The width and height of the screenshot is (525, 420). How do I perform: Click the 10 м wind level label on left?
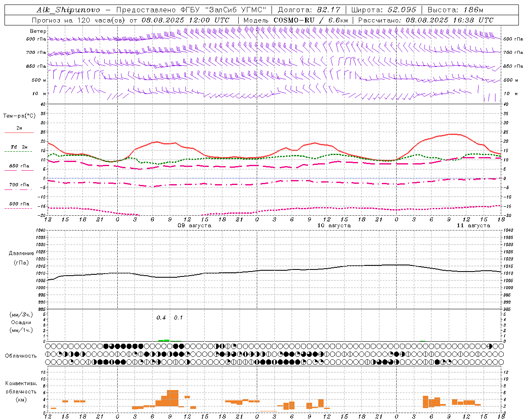[x=39, y=94]
